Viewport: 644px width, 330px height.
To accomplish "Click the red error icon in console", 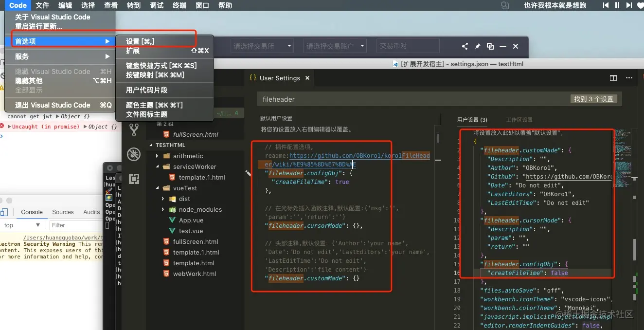I will (x=2, y=127).
